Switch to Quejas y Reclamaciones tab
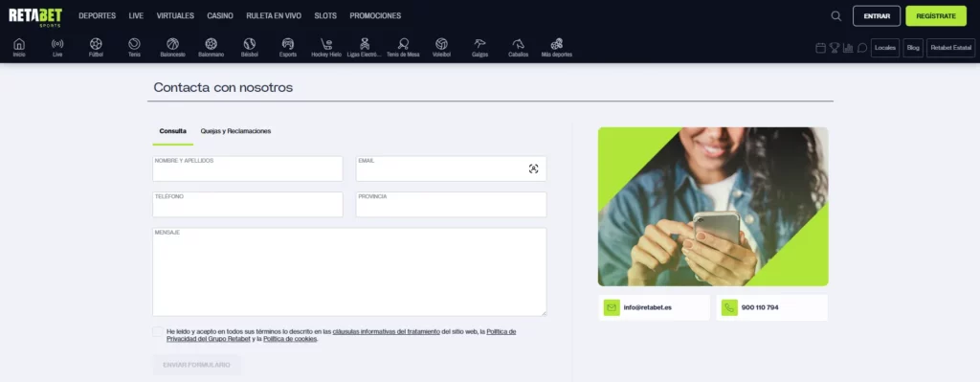The height and width of the screenshot is (382, 980). click(235, 131)
